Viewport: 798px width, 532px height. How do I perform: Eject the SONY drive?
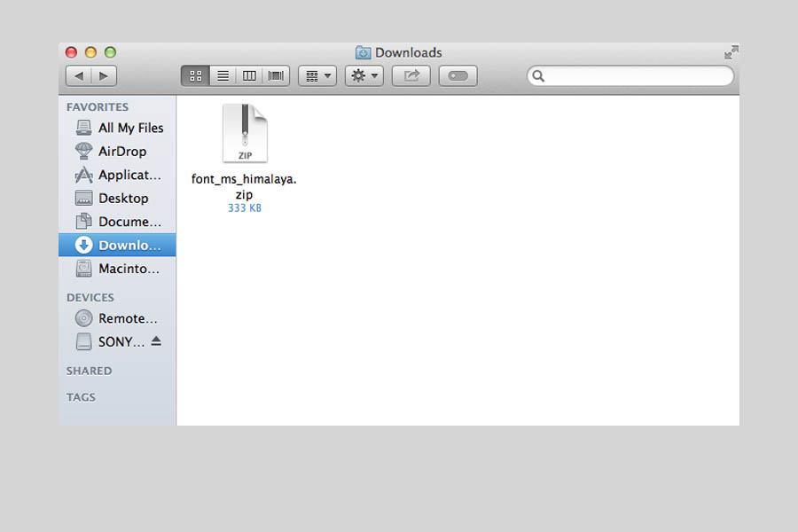click(x=156, y=341)
